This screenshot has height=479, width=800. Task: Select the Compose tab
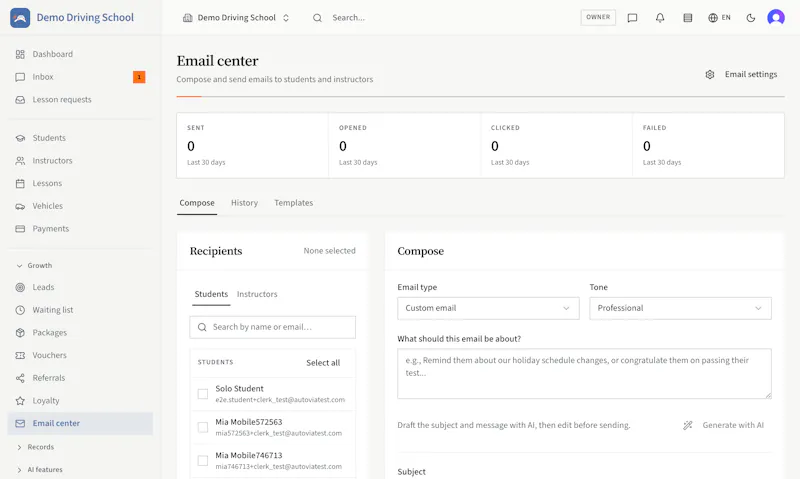point(197,203)
